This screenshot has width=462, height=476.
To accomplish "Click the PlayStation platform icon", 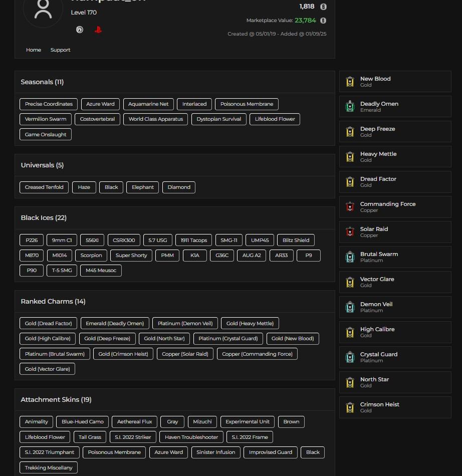I will tap(98, 30).
